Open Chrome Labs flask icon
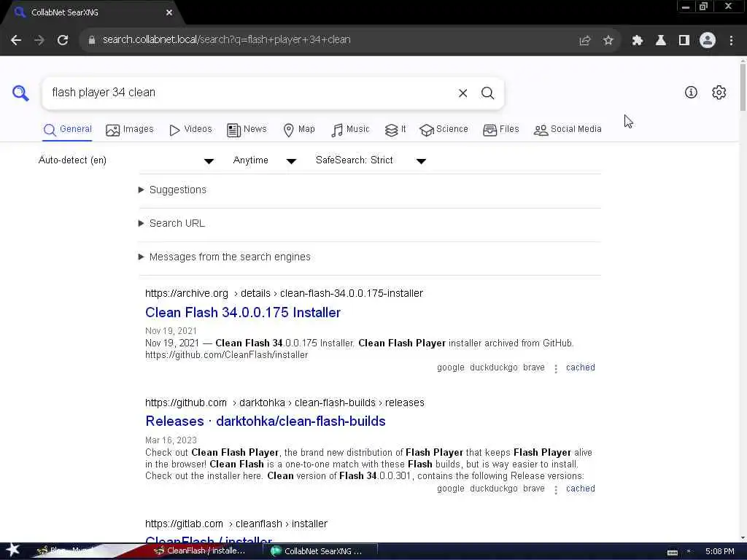The width and height of the screenshot is (747, 560). coord(660,41)
